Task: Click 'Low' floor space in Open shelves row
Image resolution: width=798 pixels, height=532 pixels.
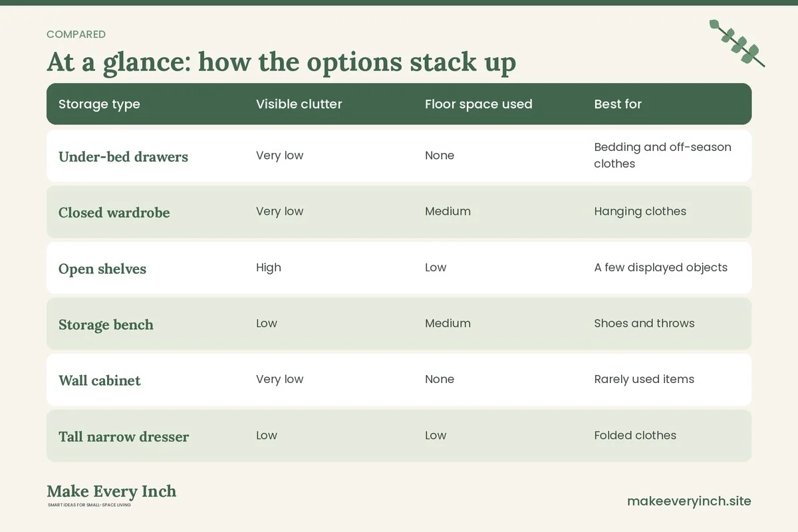Action: point(436,267)
